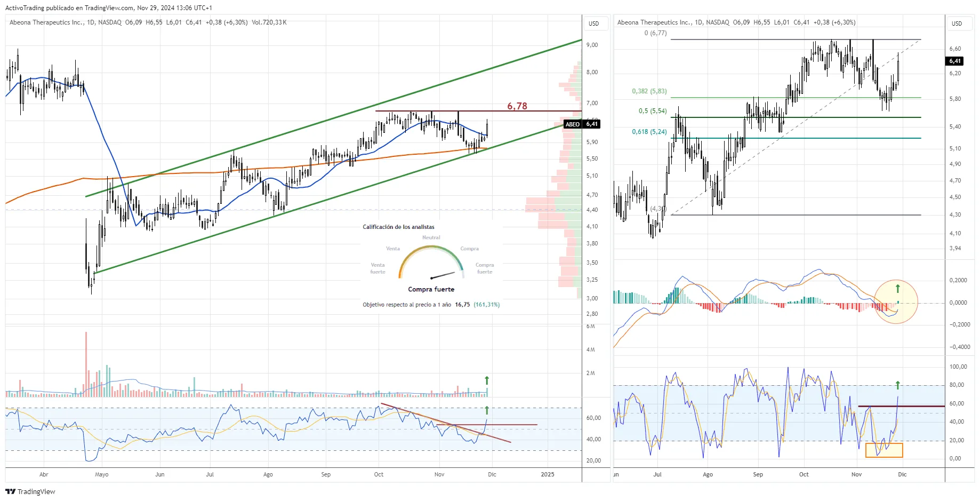This screenshot has width=980, height=501.
Task: Click the Venta fuerte label on analyst gauge
Action: click(377, 268)
